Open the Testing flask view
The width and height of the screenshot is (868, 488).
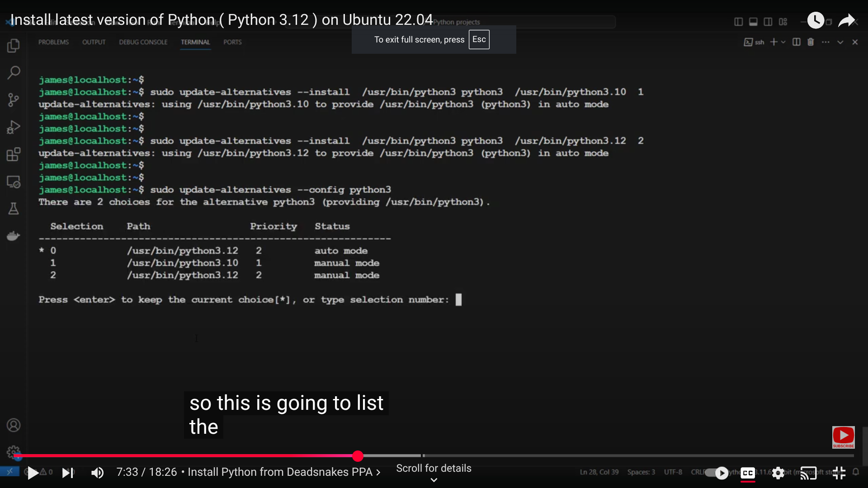pos(14,209)
